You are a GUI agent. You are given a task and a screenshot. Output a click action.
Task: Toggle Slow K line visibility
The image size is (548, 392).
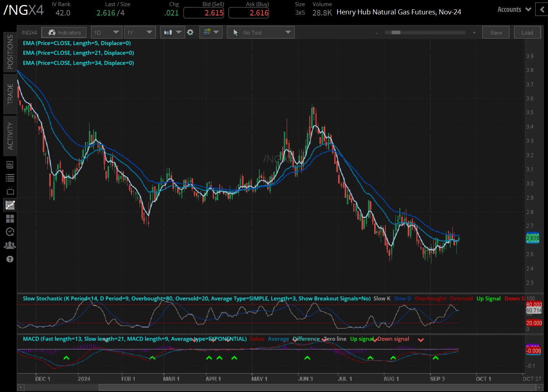point(381,298)
